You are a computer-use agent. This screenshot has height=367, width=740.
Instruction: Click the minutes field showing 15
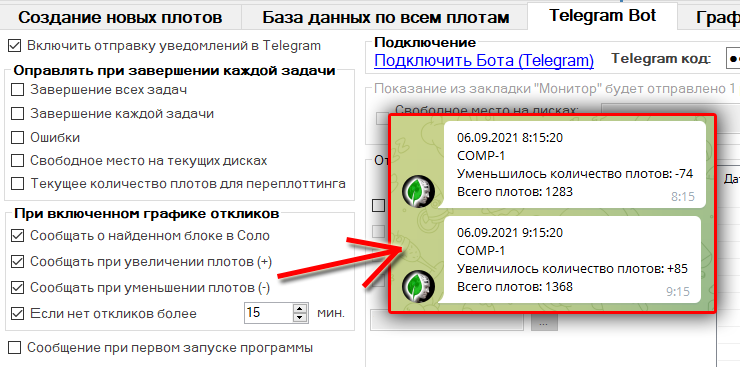tap(269, 313)
